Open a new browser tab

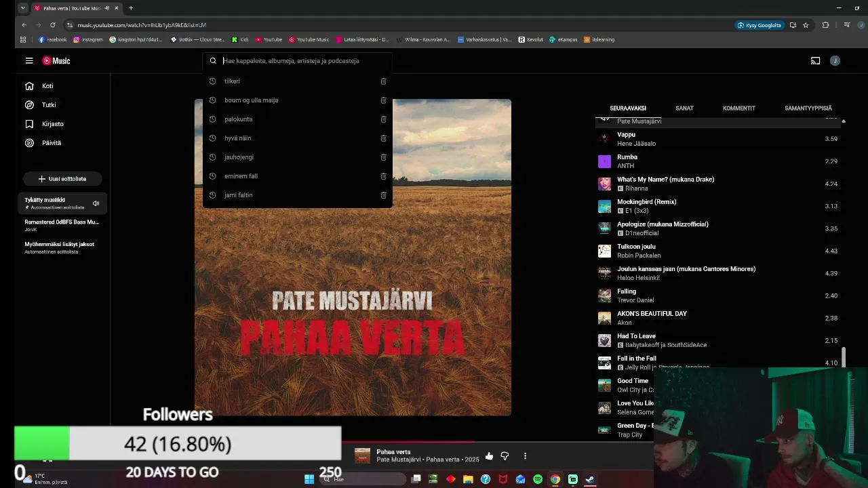131,8
